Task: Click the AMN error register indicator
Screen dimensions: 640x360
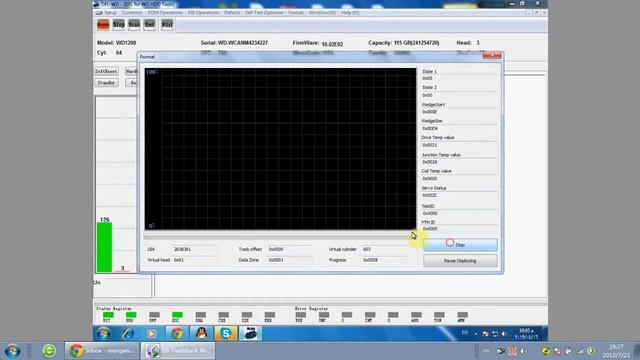Action: coord(462,315)
